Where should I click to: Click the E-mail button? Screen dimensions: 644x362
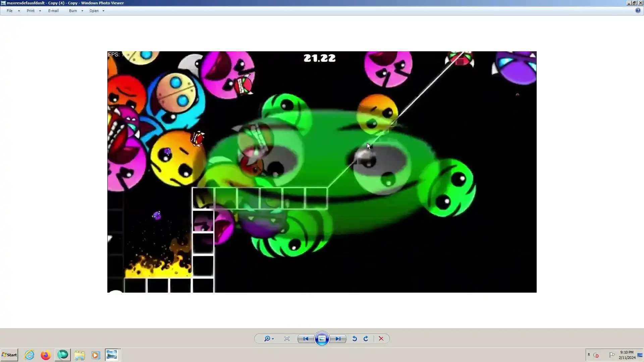click(x=53, y=11)
